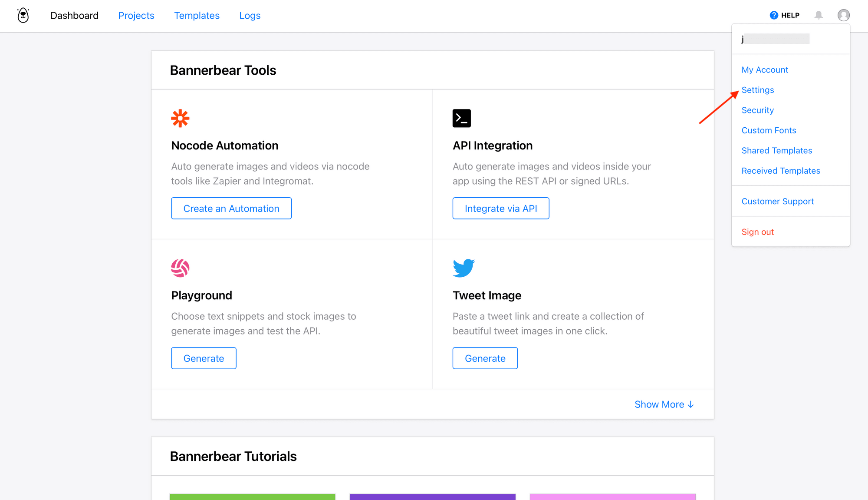Expand tools with Show More
868x500 pixels.
coord(664,404)
